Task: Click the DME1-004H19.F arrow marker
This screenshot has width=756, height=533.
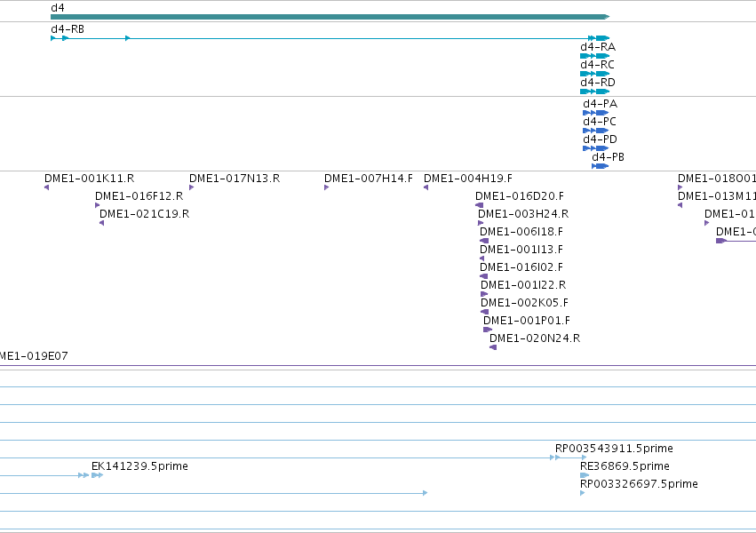Action: [x=426, y=187]
